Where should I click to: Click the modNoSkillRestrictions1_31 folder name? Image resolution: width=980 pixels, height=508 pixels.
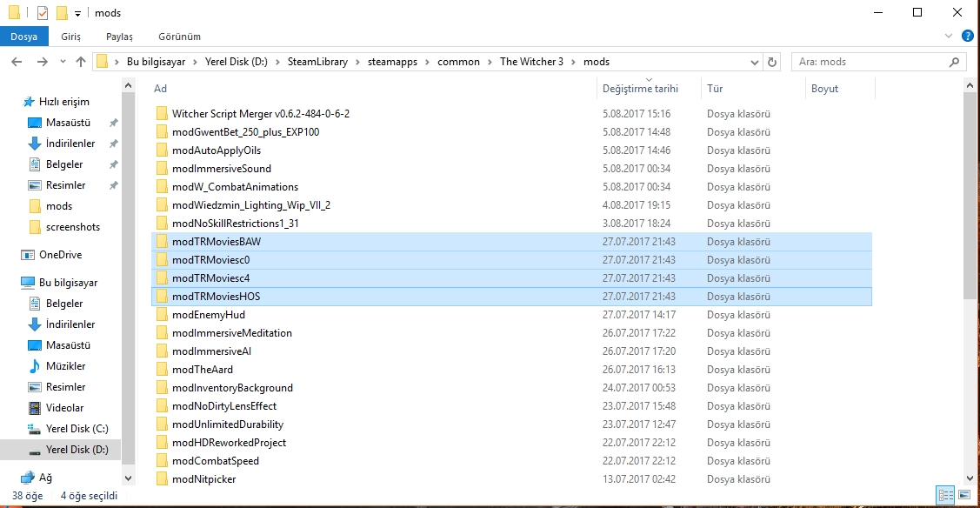[x=235, y=224]
